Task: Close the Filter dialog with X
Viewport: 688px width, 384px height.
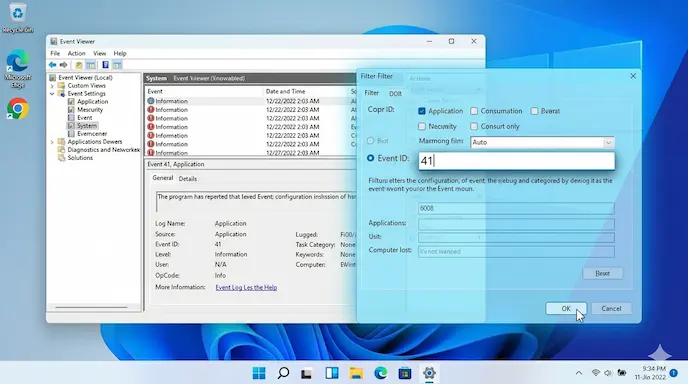Action: 633,76
